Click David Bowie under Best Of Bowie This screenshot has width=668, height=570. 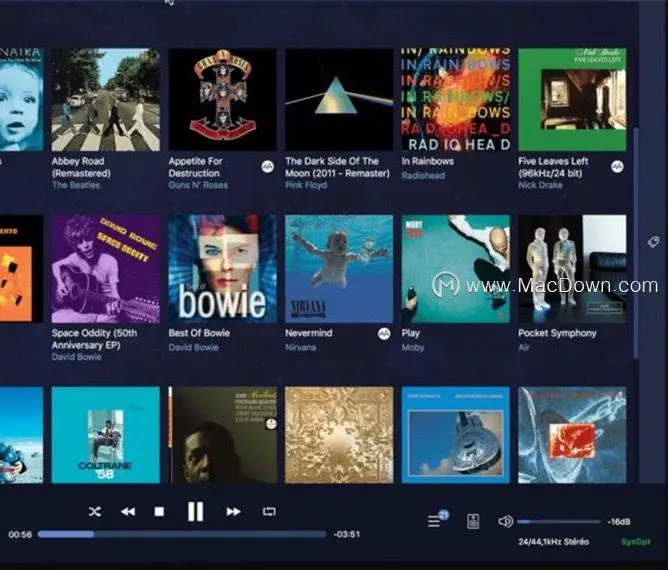[x=193, y=348]
